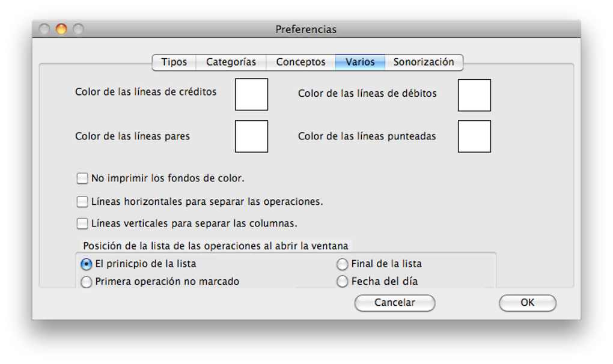The height and width of the screenshot is (364, 613).
Task: Select the Conceptos tab
Action: click(300, 62)
